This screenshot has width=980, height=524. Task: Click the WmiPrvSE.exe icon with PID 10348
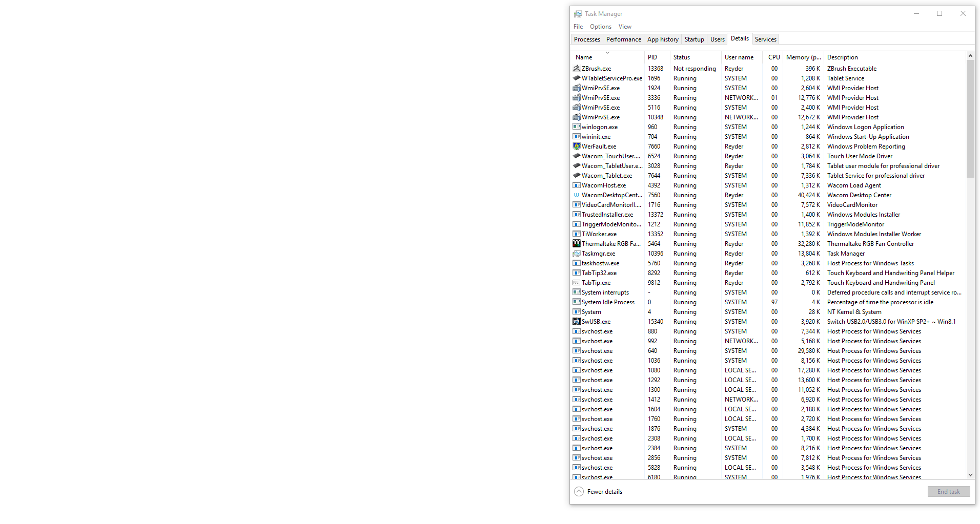tap(577, 117)
